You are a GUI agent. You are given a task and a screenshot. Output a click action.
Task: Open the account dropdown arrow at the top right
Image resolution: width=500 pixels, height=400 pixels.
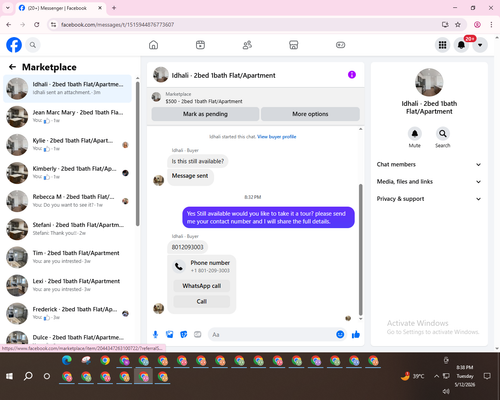pos(480,45)
